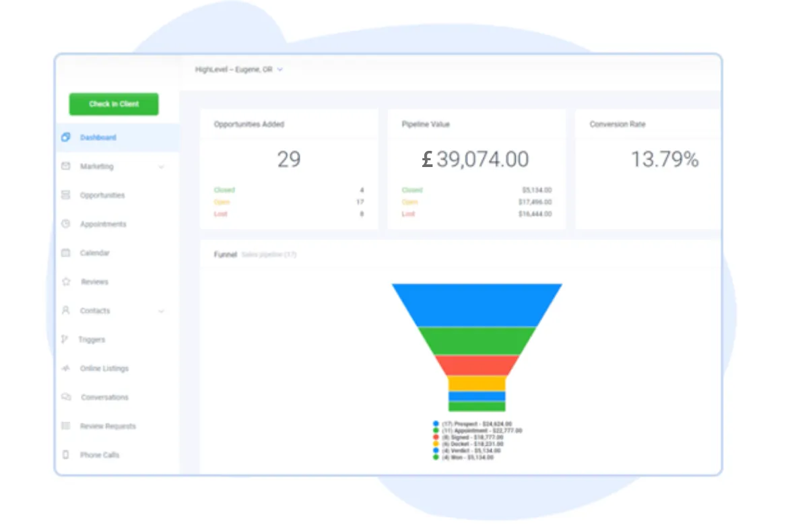Click the Pipeline Value amount £39,074.00
This screenshot has height=532, width=798.
(475, 160)
